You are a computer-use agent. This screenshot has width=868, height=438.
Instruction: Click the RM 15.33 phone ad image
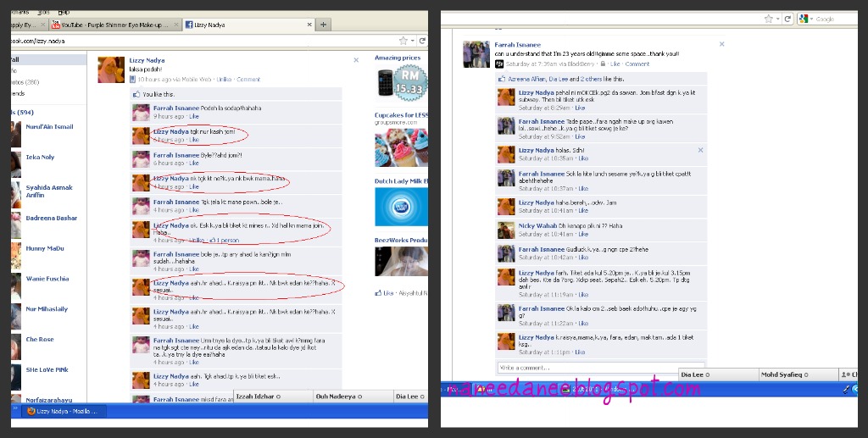[401, 83]
